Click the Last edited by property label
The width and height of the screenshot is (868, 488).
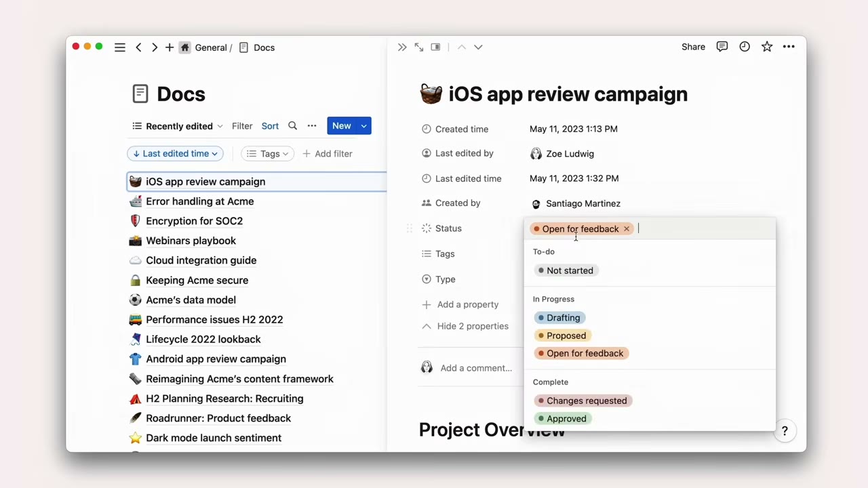[x=465, y=153]
